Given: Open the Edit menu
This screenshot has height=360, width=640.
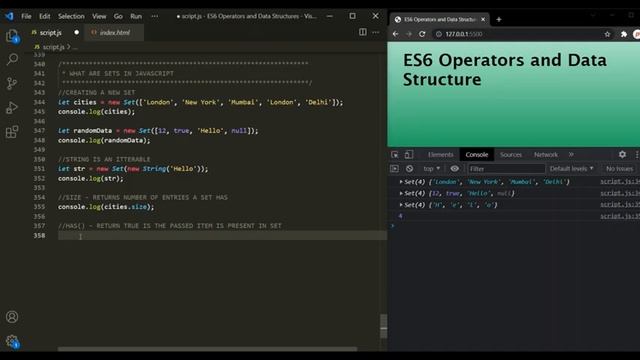Looking at the screenshot, I should 44,16.
